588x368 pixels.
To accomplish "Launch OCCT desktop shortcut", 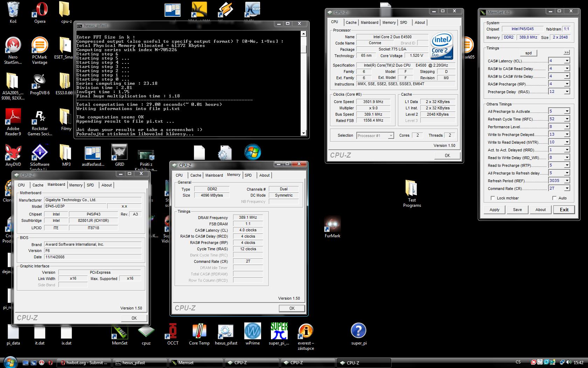I will tap(173, 334).
